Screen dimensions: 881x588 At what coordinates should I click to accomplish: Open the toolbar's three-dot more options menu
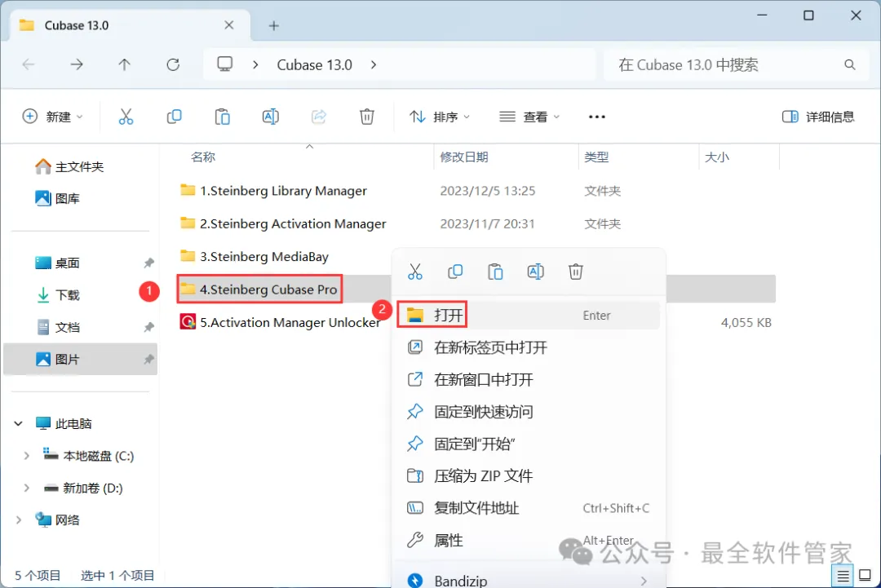tap(596, 117)
